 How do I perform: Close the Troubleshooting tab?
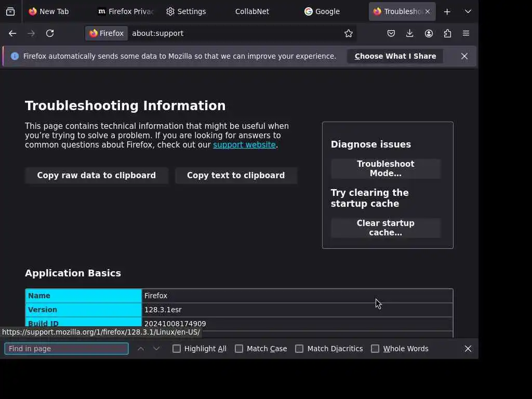pyautogui.click(x=428, y=11)
